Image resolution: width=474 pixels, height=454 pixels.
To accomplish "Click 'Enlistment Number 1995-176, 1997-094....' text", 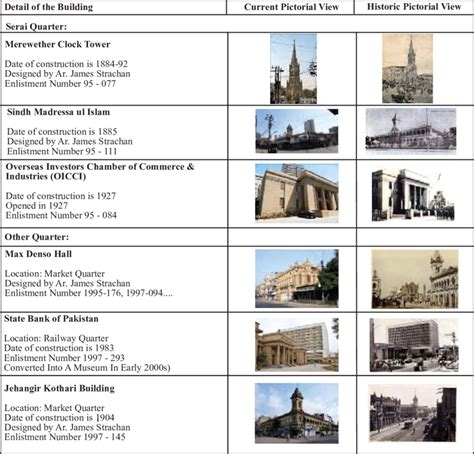I will pos(89,293).
